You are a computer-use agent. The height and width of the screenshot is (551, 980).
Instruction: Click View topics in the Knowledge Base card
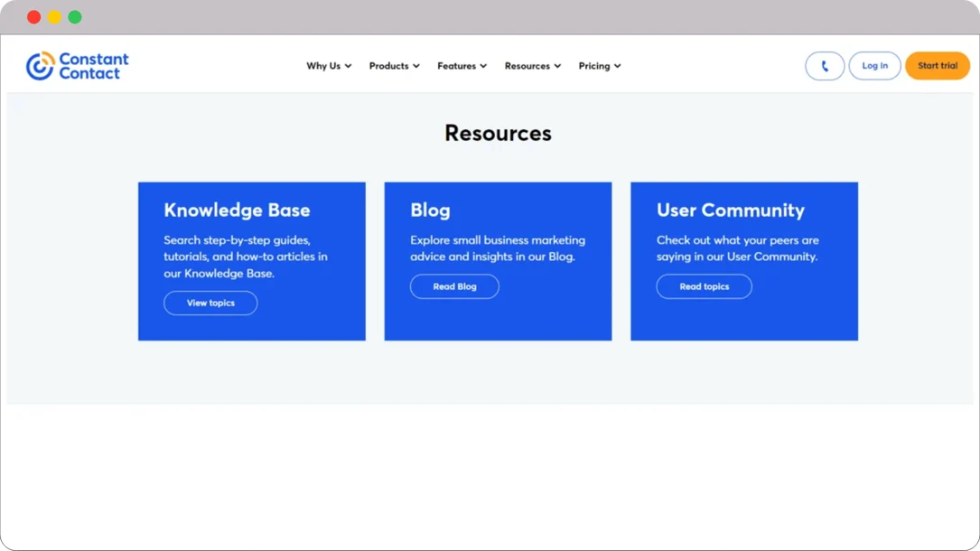[x=210, y=304]
